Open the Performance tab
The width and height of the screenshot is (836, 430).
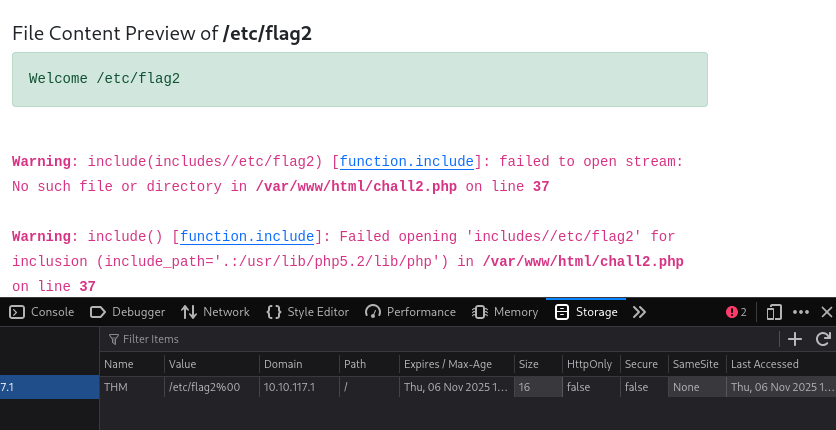point(411,312)
